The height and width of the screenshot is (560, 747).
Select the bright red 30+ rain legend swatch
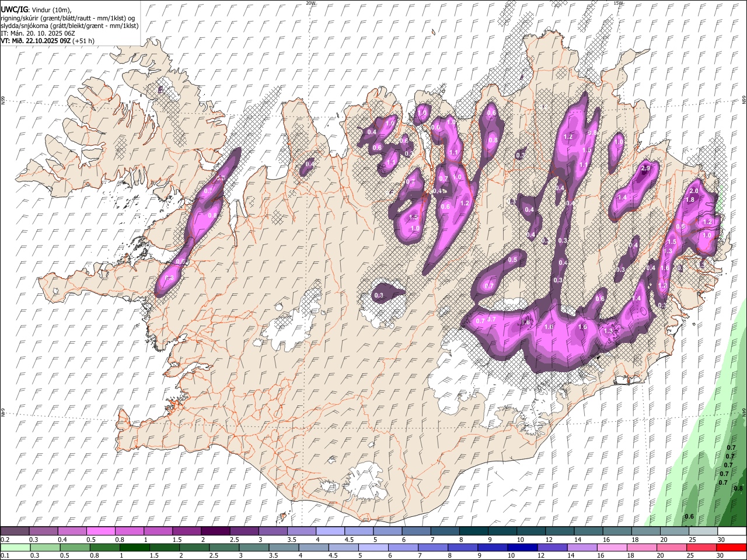click(x=731, y=548)
